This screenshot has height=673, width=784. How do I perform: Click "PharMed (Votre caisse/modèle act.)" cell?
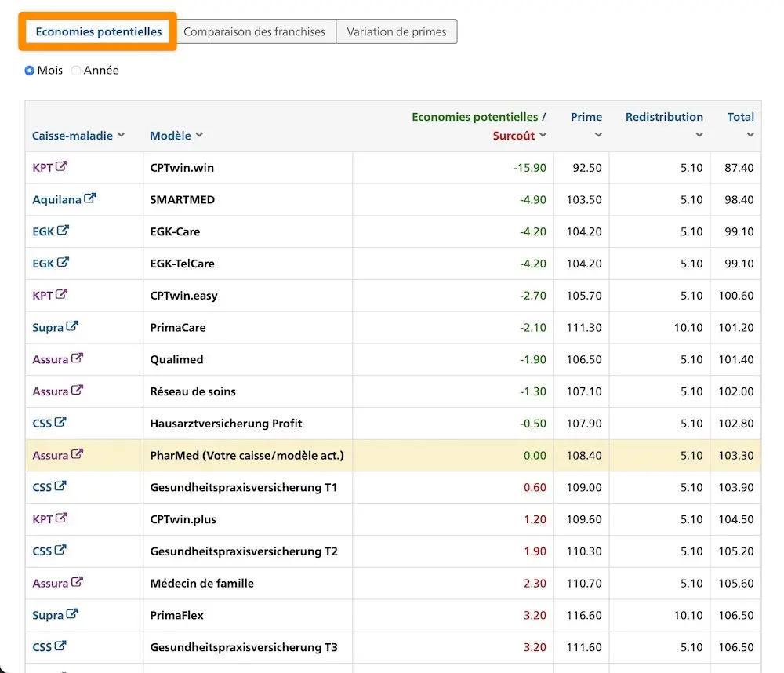(247, 456)
